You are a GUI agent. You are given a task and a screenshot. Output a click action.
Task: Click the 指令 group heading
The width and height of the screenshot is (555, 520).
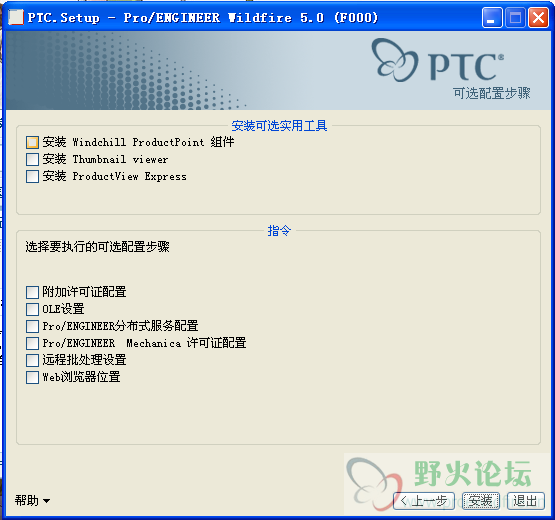(x=279, y=231)
